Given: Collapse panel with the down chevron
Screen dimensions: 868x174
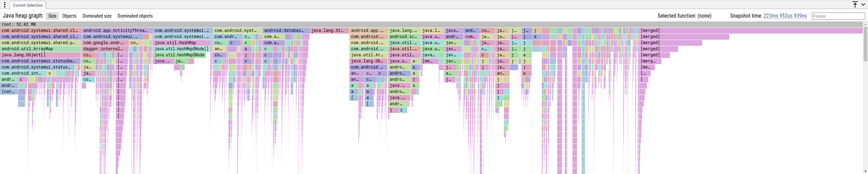Looking at the screenshot, I should click(863, 5).
